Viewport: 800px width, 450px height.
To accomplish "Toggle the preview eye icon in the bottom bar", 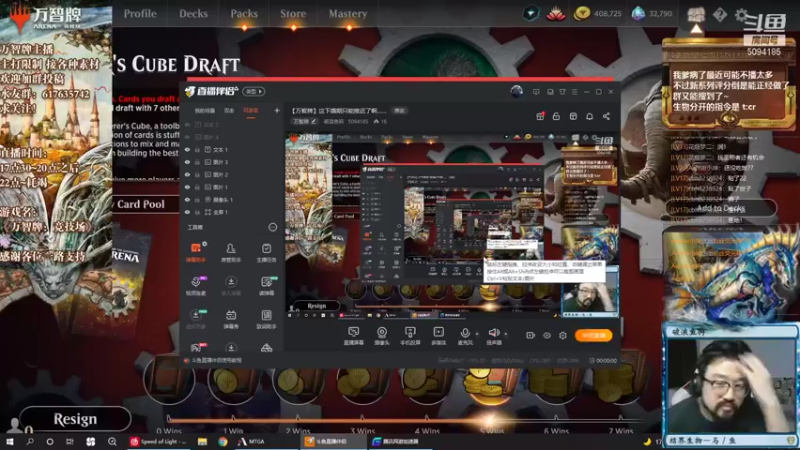I will tap(547, 335).
